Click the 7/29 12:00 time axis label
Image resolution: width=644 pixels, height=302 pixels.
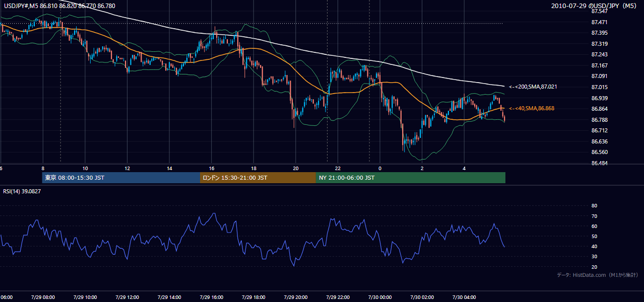[x=127, y=297]
